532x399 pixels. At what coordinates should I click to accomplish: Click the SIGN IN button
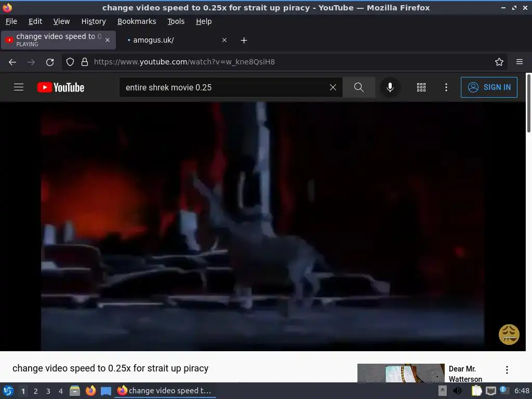click(489, 87)
